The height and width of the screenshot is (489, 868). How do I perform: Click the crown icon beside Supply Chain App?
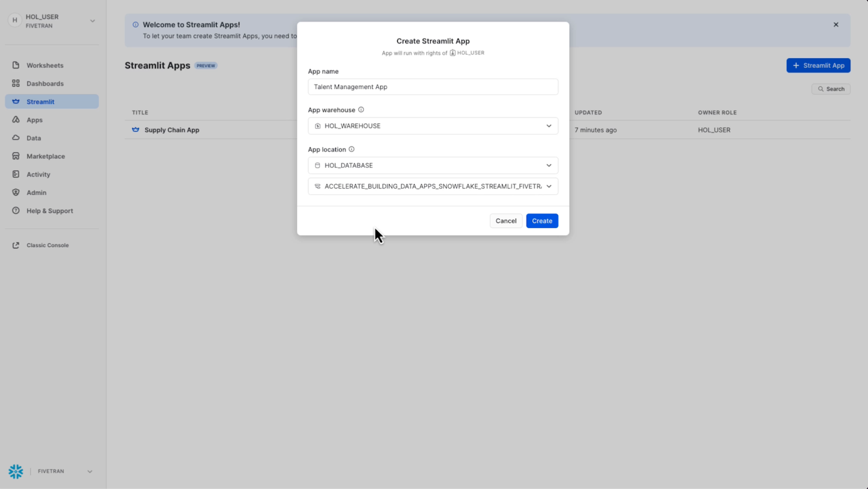pos(136,130)
